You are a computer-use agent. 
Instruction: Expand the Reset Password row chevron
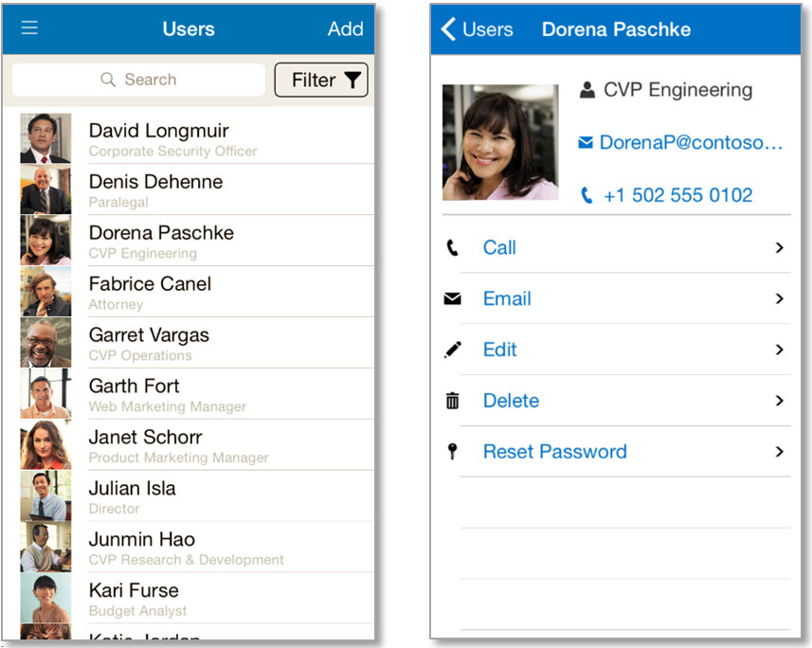tap(780, 452)
